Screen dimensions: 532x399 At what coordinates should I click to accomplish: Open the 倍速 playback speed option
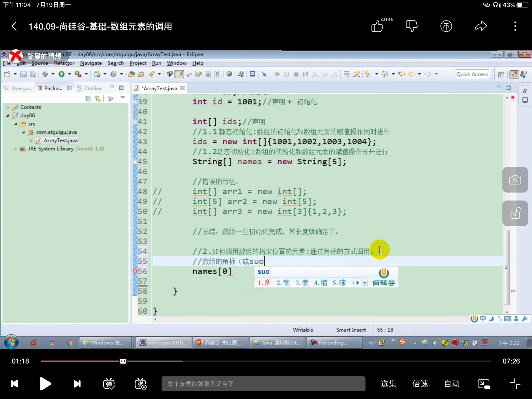point(420,384)
